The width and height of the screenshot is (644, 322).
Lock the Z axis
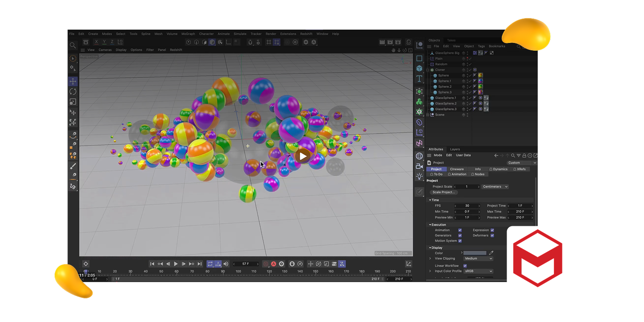tap(112, 42)
